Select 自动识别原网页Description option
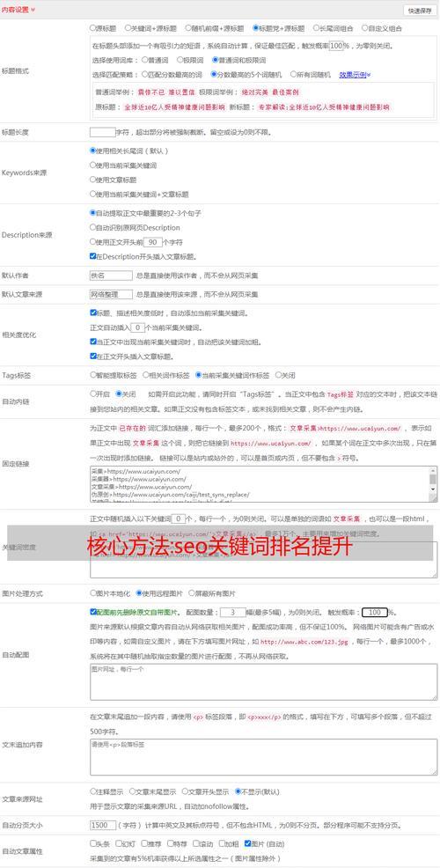Viewport: 440px width, 868px height. pyautogui.click(x=92, y=227)
